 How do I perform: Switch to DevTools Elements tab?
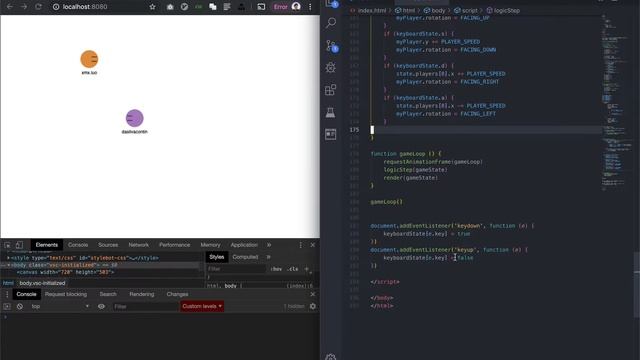pyautogui.click(x=47, y=245)
